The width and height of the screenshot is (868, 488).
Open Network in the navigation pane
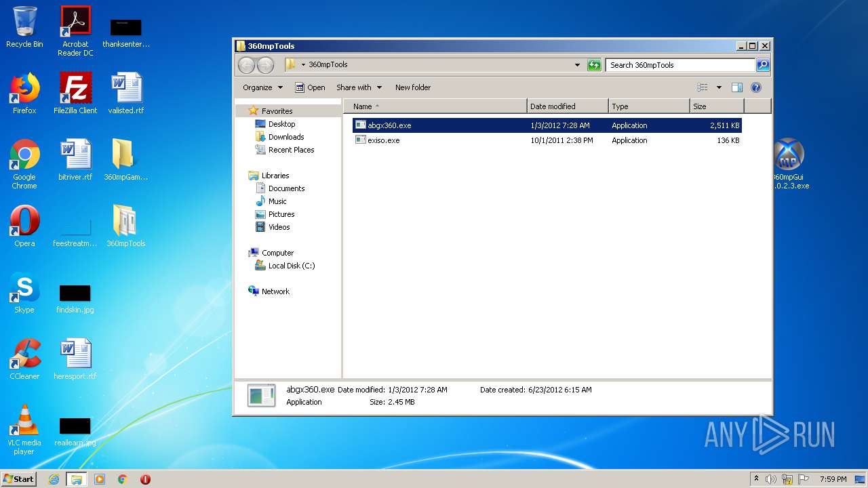click(275, 291)
